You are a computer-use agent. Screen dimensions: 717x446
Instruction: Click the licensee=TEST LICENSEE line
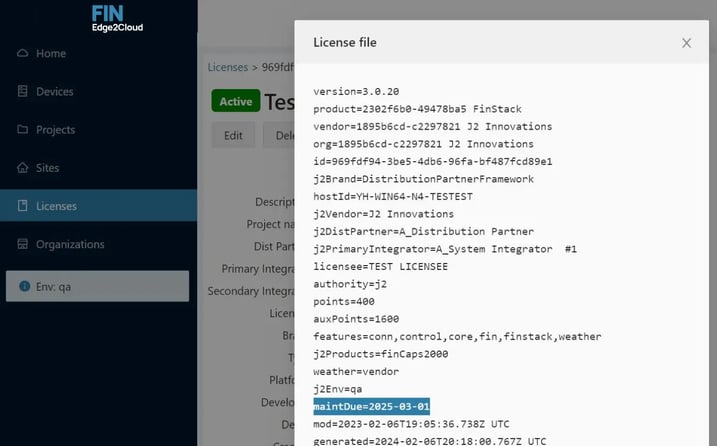tap(380, 266)
